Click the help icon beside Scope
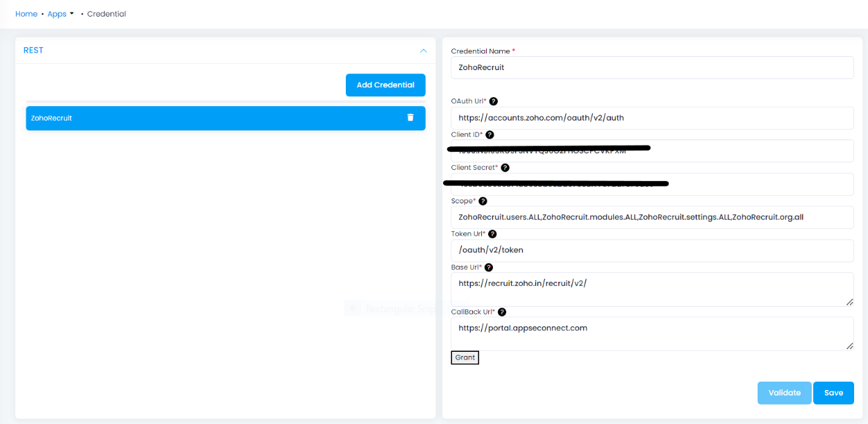The height and width of the screenshot is (424, 868). (x=483, y=201)
